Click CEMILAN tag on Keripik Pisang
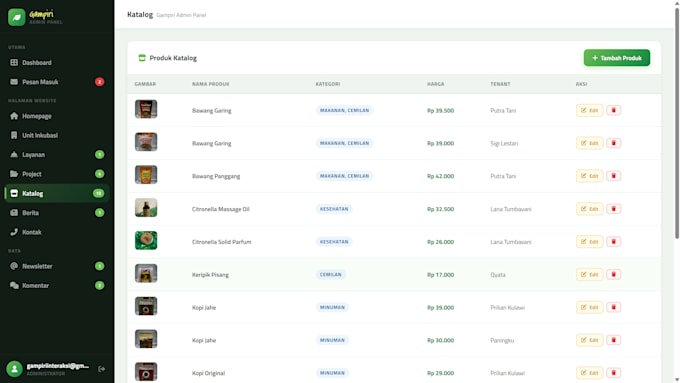The height and width of the screenshot is (383, 680). tap(330, 275)
